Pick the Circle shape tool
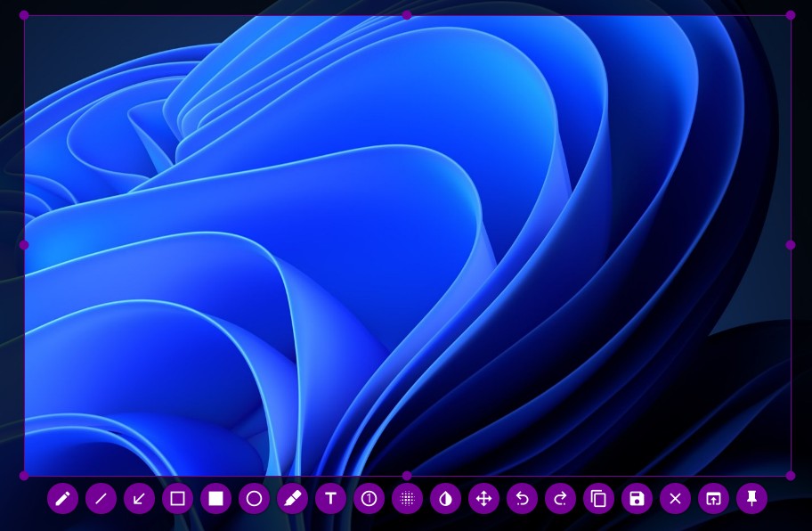Image resolution: width=812 pixels, height=531 pixels. point(254,498)
